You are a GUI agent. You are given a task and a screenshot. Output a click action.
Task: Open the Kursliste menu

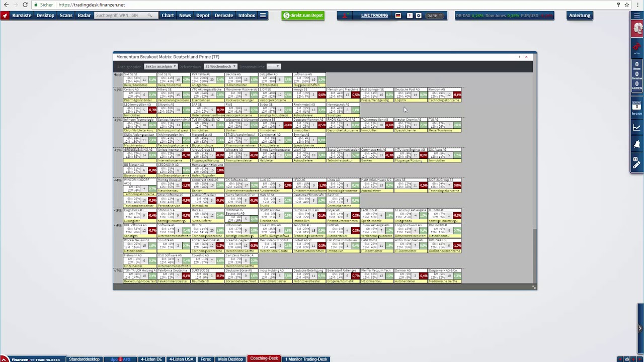click(x=22, y=16)
